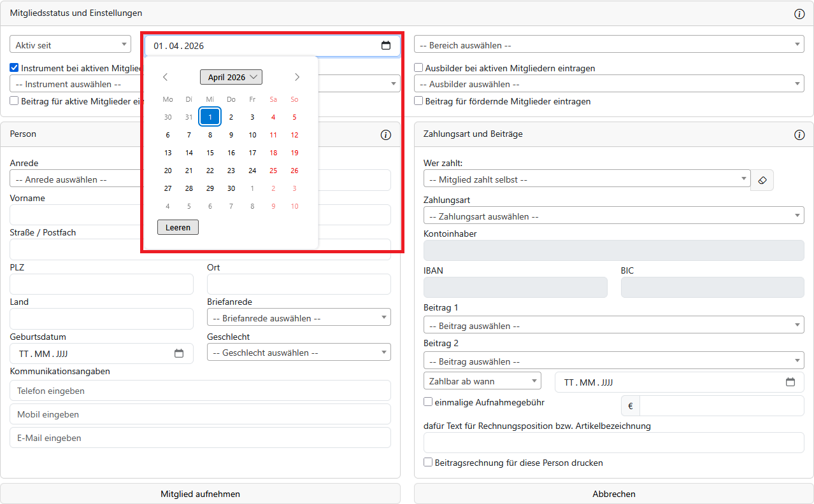Open the Bereich auswählen dropdown
Viewport: 814px width, 504px height.
point(608,46)
